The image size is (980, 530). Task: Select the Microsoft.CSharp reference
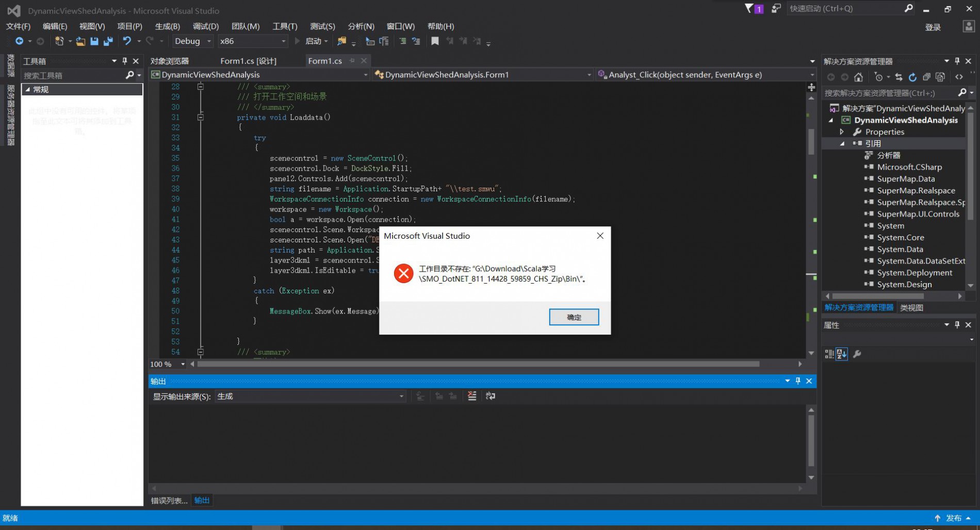(x=909, y=167)
